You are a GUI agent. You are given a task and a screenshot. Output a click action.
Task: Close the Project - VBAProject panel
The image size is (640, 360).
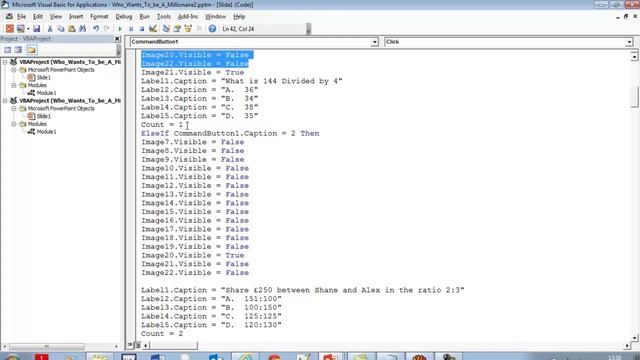(x=117, y=38)
